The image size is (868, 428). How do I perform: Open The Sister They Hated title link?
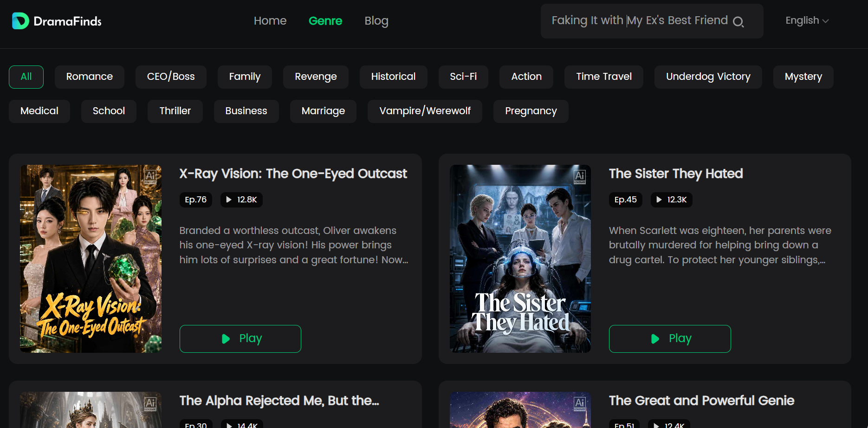[x=676, y=174]
